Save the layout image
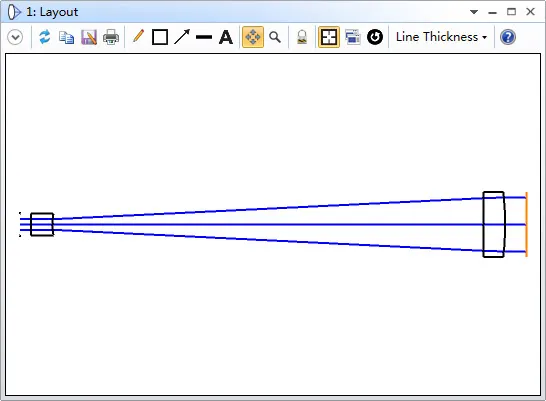This screenshot has width=546, height=401. click(x=88, y=37)
